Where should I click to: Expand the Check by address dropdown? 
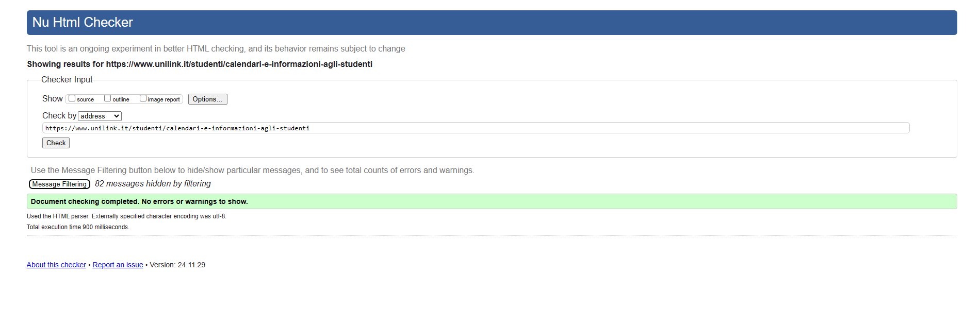[x=100, y=116]
